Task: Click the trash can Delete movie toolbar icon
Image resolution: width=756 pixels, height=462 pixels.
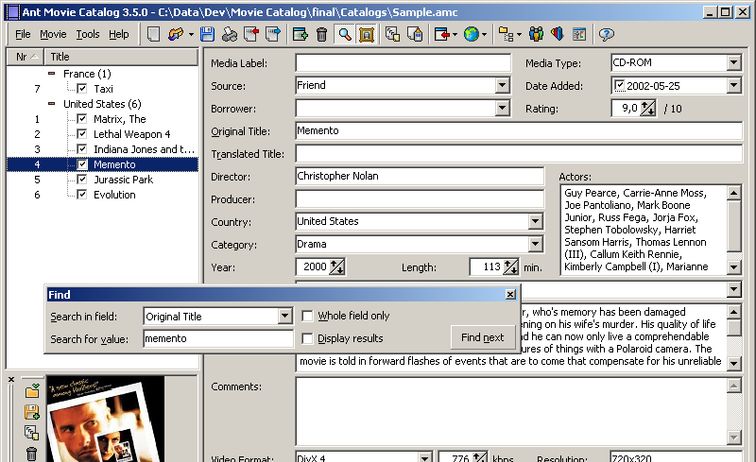Action: pos(321,35)
